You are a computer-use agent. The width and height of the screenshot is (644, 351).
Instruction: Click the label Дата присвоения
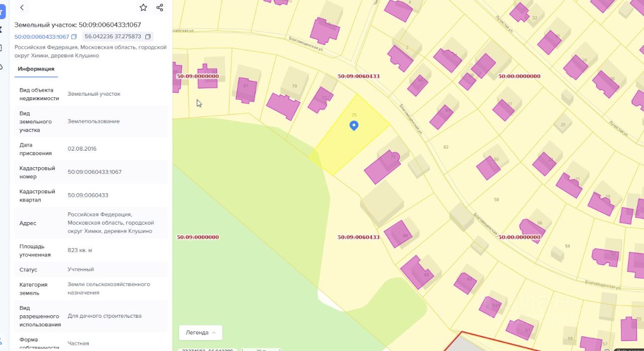tap(36, 149)
